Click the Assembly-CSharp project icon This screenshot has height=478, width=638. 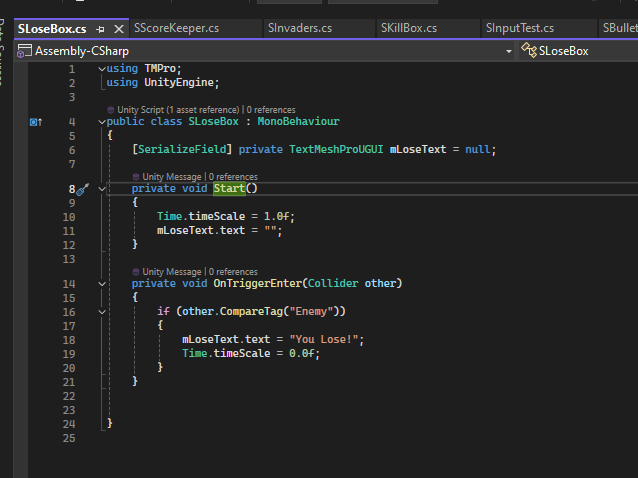[x=24, y=51]
